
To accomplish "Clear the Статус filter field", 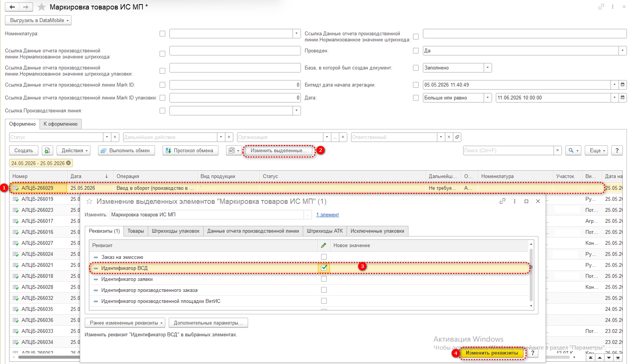I will (x=115, y=137).
